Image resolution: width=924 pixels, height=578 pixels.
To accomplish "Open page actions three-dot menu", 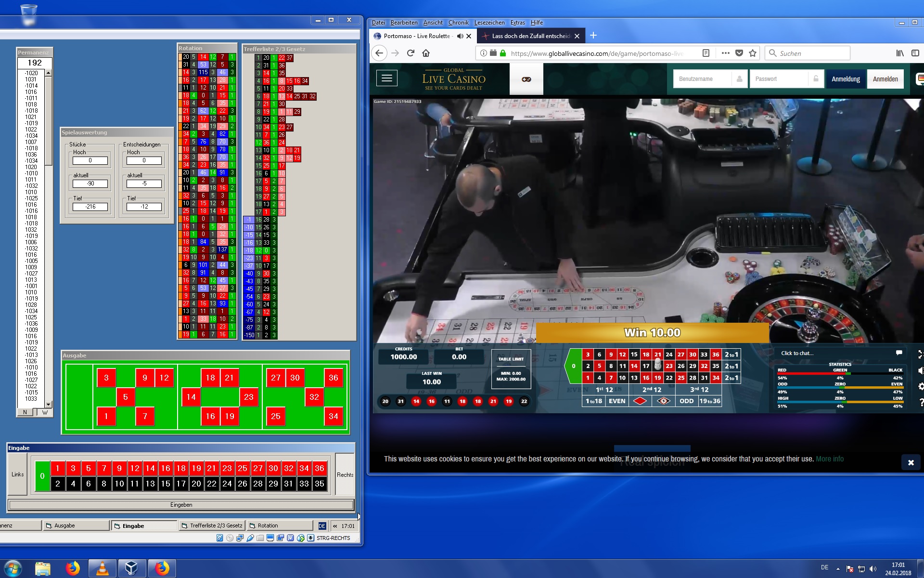I will pos(725,53).
